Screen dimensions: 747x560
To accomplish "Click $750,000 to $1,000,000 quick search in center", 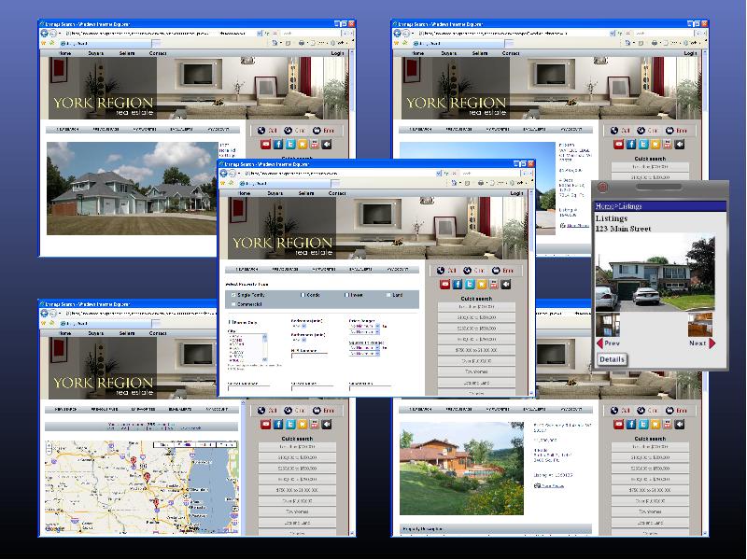I will [476, 350].
